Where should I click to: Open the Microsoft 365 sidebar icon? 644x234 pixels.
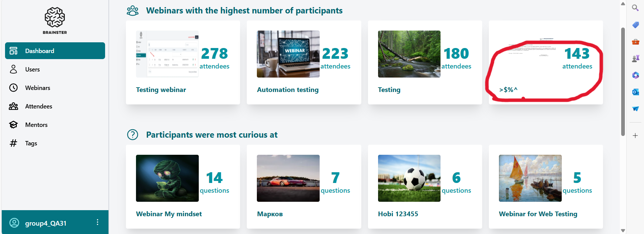click(x=635, y=75)
